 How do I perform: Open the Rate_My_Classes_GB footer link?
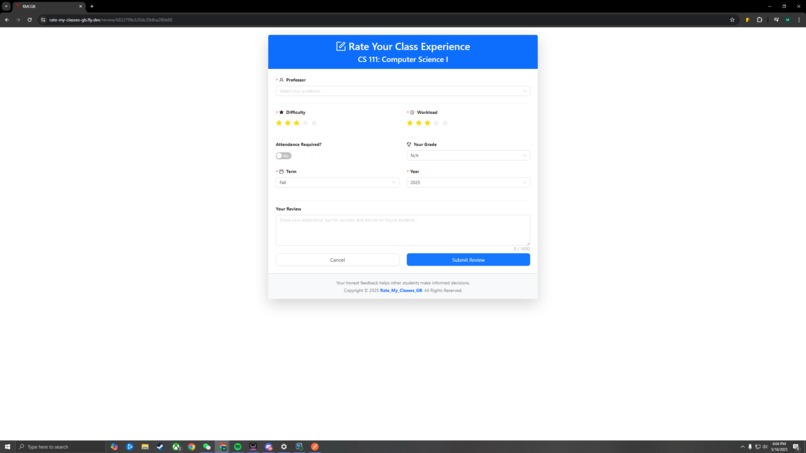tap(401, 291)
